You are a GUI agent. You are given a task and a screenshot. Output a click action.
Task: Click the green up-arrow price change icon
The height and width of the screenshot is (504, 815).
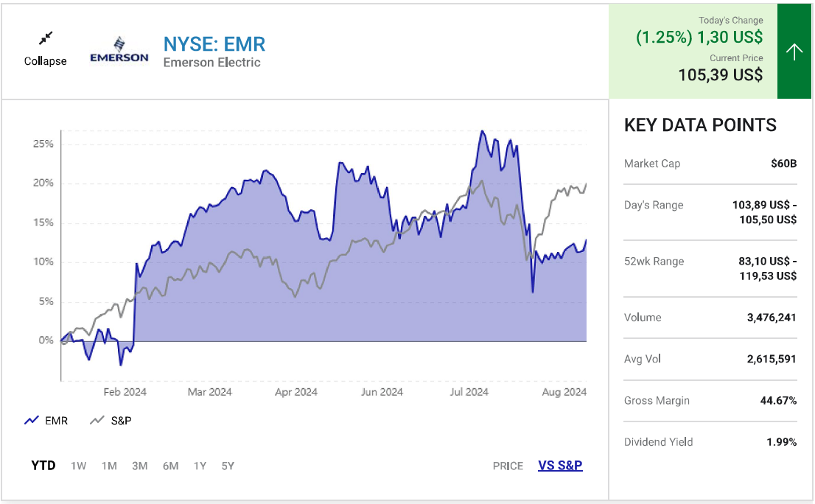794,52
